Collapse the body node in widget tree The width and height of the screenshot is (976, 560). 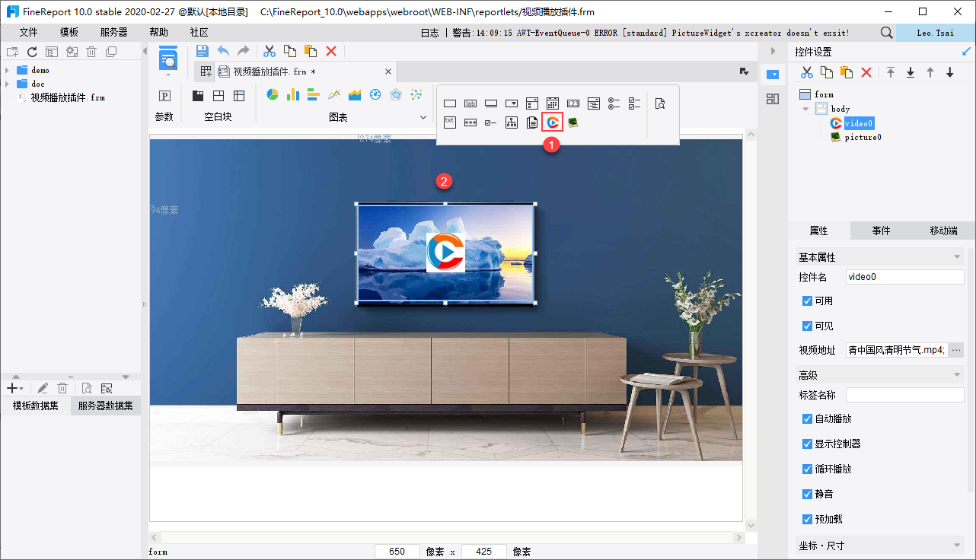click(805, 109)
